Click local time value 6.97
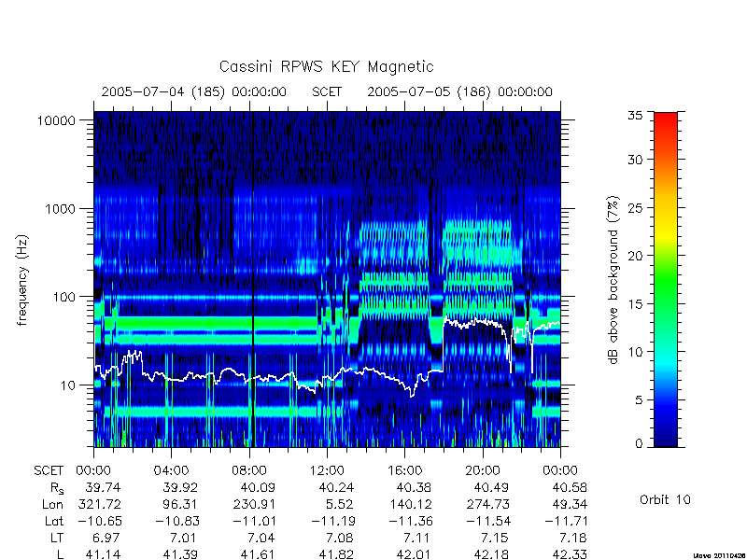Image resolution: width=747 pixels, height=560 pixels. click(107, 539)
